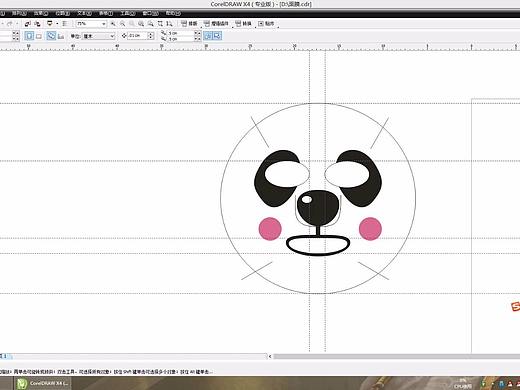
Task: Select the left pink cheek circle
Action: click(x=270, y=229)
